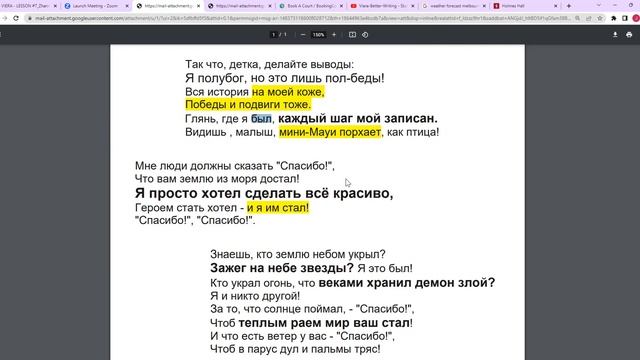This screenshot has height=360, width=640.
Task: Print the PDF document
Action: tap(629, 35)
